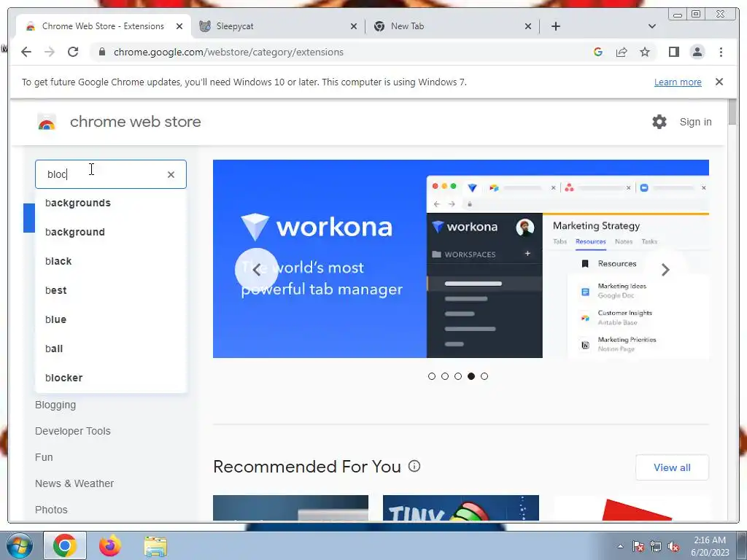747x560 pixels.
Task: Open the Learn more link
Action: tap(678, 82)
